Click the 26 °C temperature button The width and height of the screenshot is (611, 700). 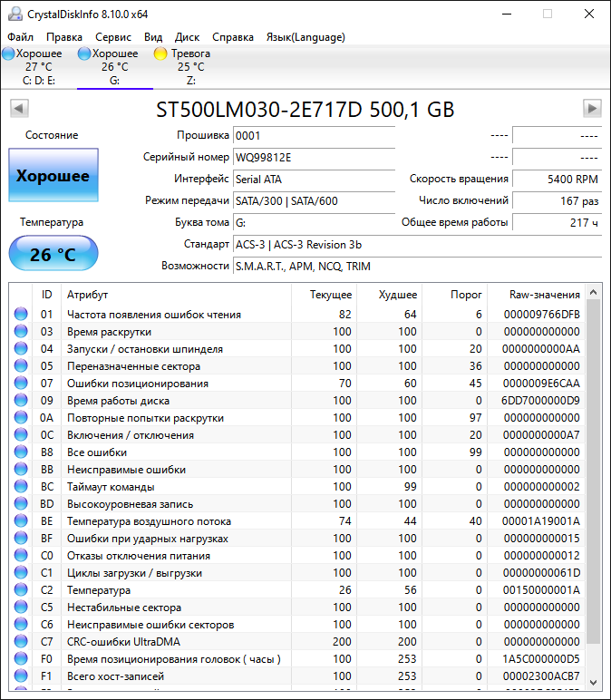[53, 254]
